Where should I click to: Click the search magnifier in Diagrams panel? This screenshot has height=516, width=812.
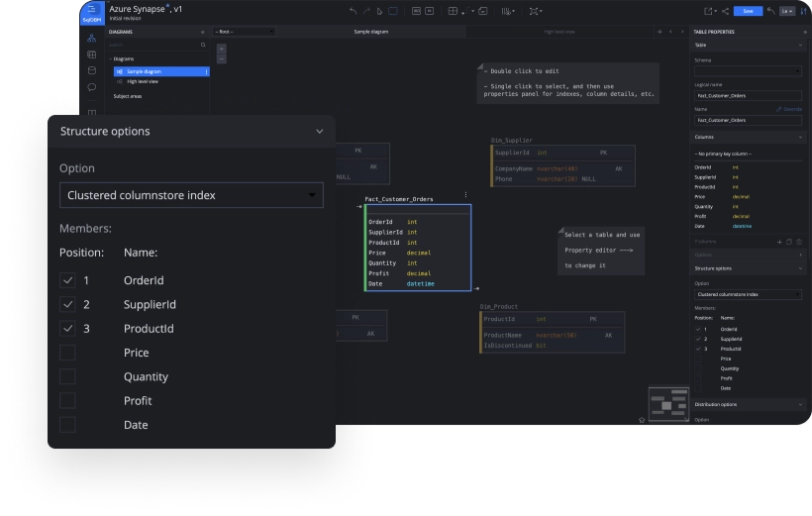(x=203, y=45)
